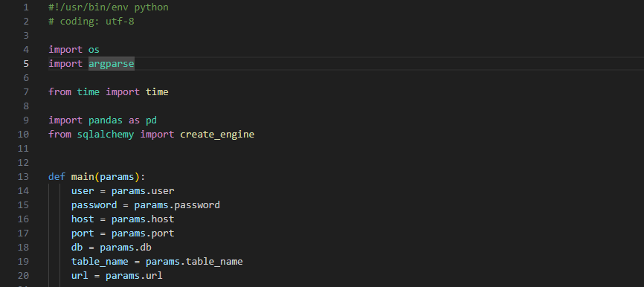Click the 'url' variable on line 20

80,276
